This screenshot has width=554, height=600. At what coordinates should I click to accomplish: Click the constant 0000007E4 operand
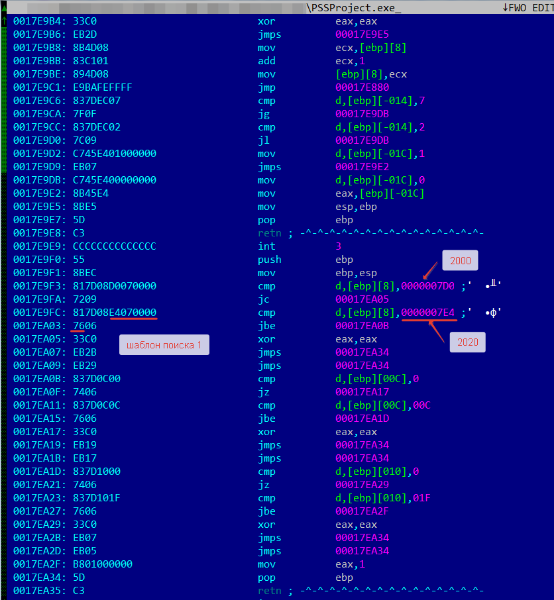point(428,313)
